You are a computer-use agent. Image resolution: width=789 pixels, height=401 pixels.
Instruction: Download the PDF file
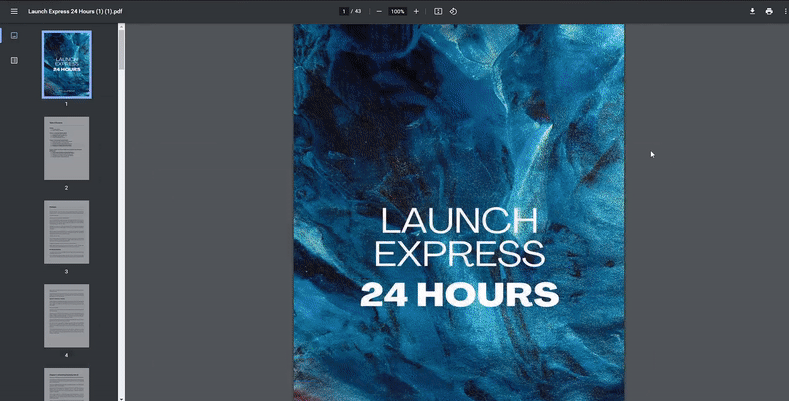(x=752, y=11)
